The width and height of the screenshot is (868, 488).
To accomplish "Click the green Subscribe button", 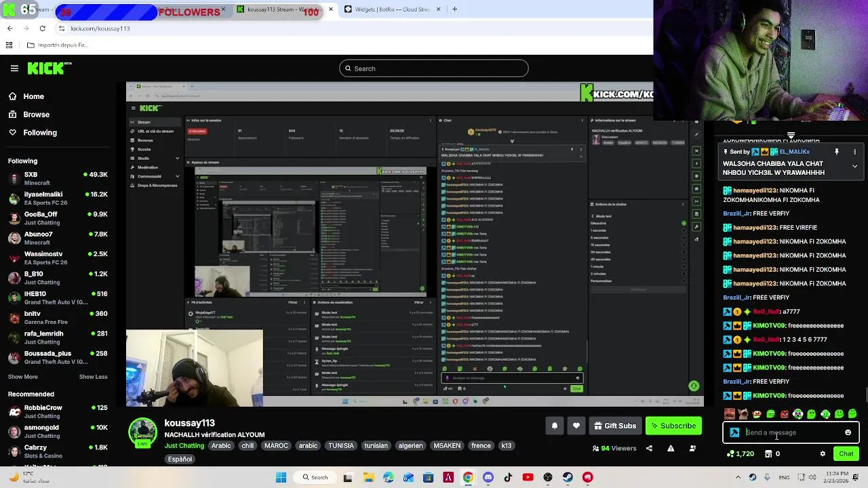I will coord(673,426).
